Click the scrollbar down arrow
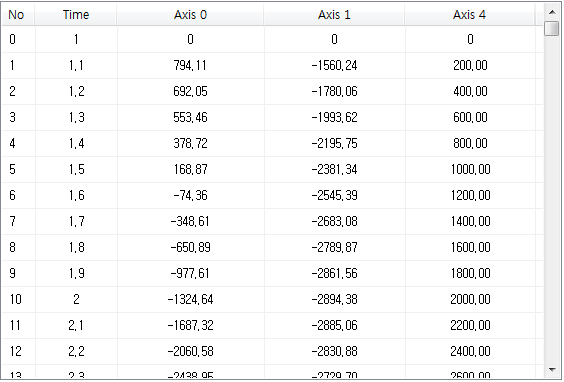The image size is (564, 382). click(551, 369)
